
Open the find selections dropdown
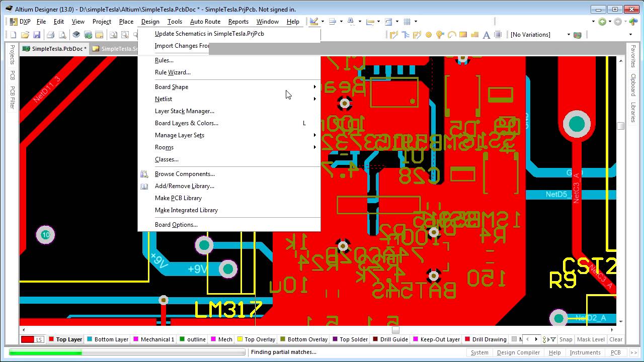(360, 22)
